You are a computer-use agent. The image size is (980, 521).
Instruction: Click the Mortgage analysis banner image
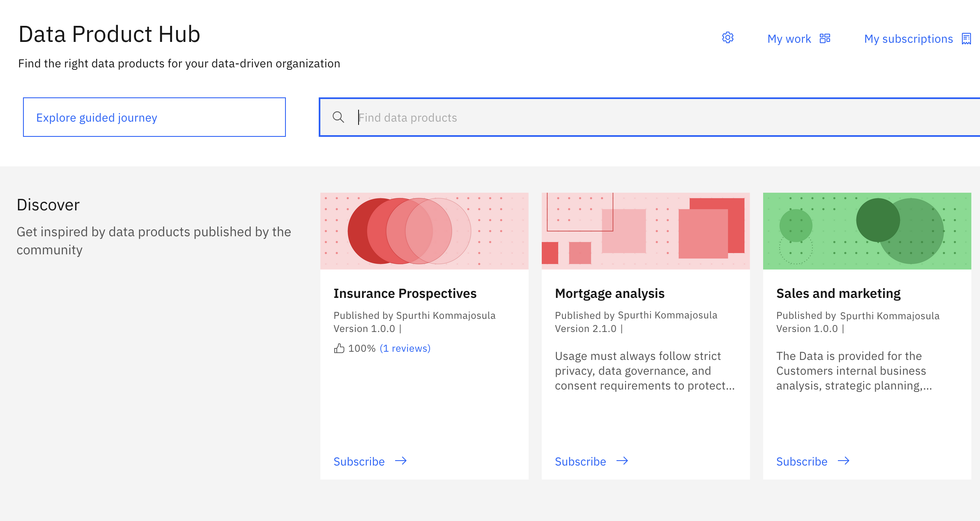point(646,231)
